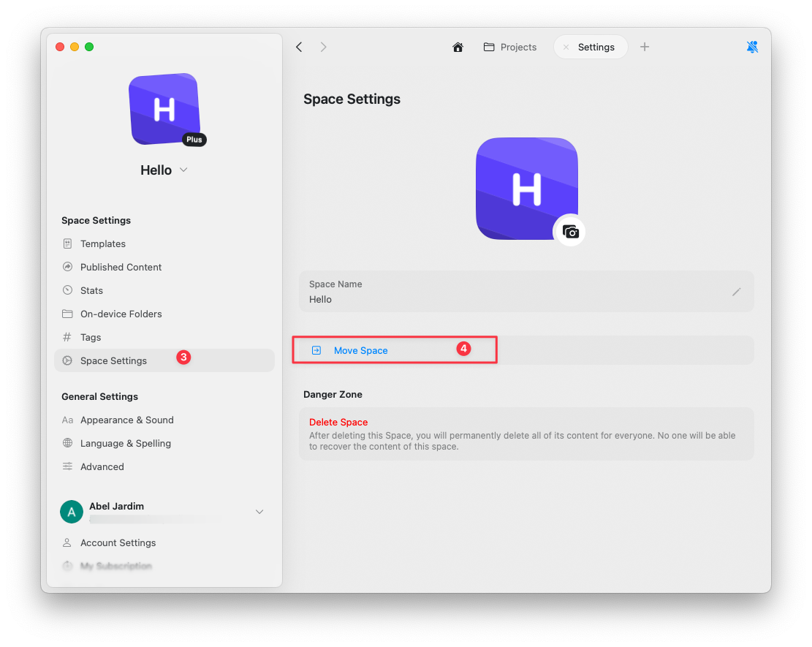The image size is (812, 647).
Task: Switch to the Projects tab
Action: pos(510,47)
